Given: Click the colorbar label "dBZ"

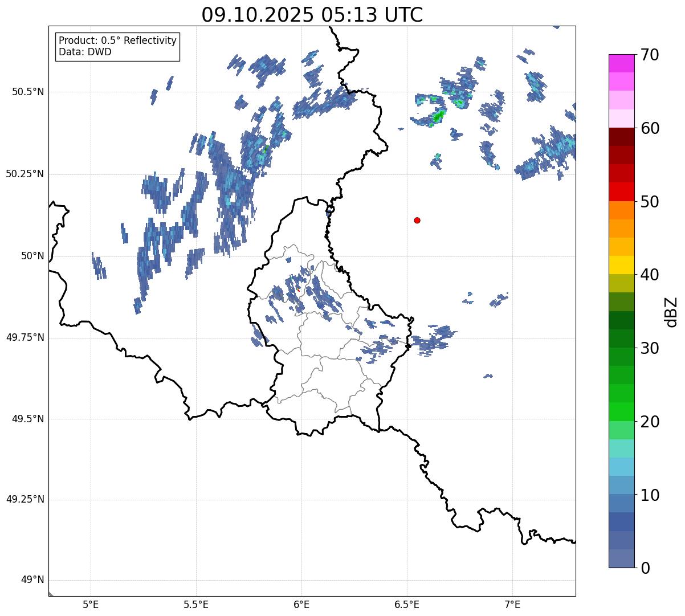Looking at the screenshot, I should point(671,311).
